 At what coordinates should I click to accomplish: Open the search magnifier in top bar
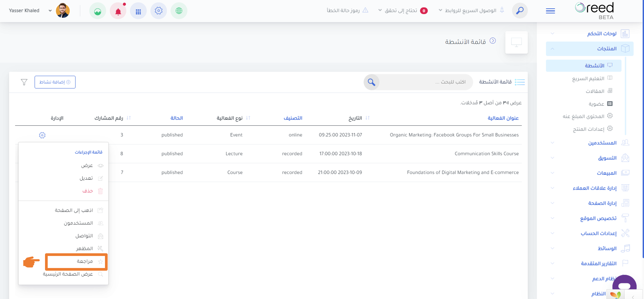coord(520,11)
